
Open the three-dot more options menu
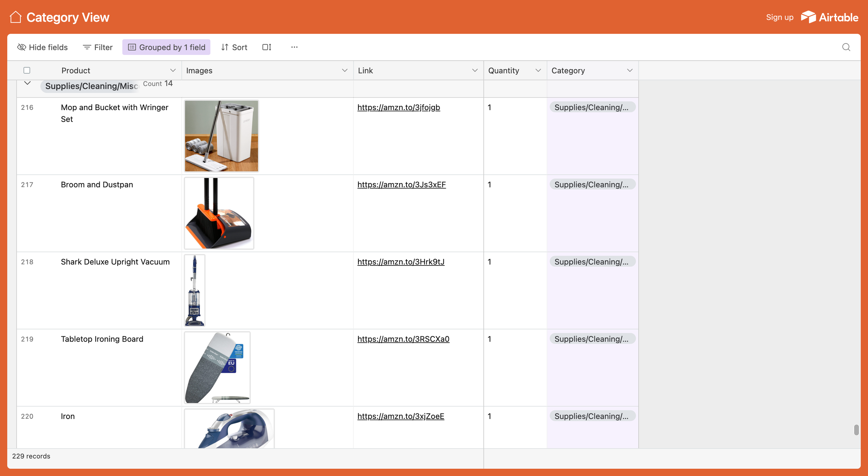point(294,47)
